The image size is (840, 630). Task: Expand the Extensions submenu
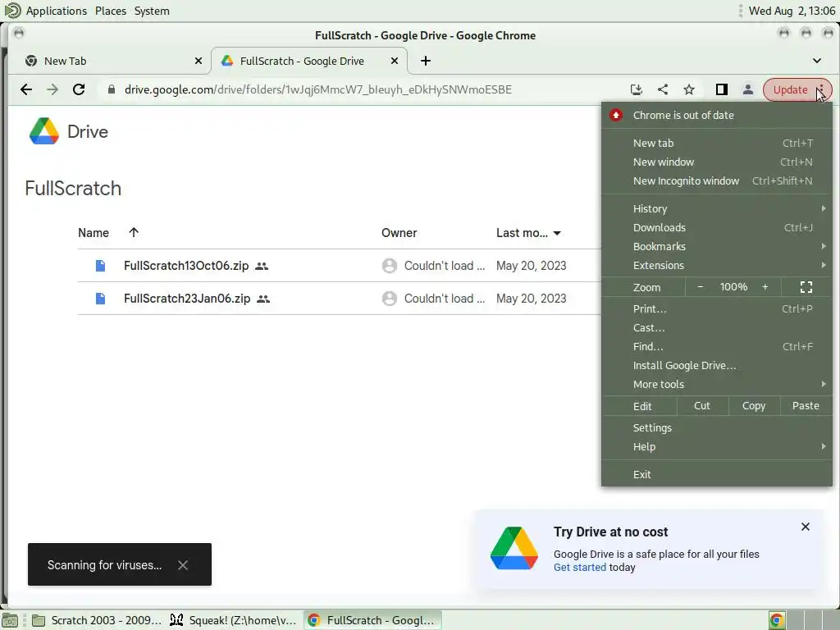point(717,265)
